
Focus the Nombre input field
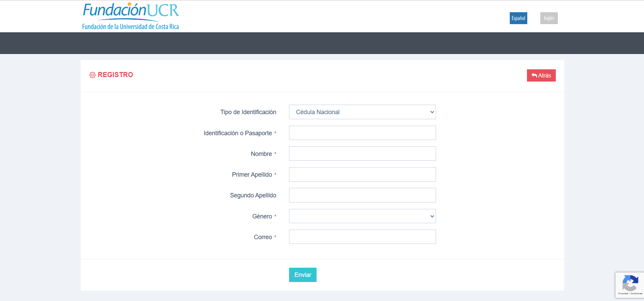pos(362,154)
